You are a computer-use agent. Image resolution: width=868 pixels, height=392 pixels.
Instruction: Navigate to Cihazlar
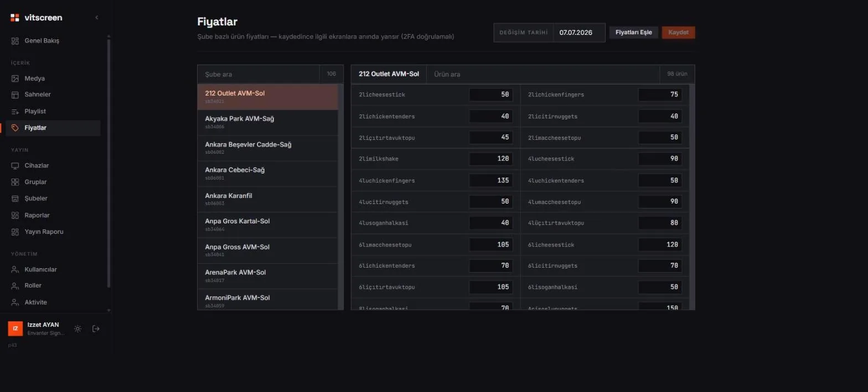pyautogui.click(x=53, y=166)
